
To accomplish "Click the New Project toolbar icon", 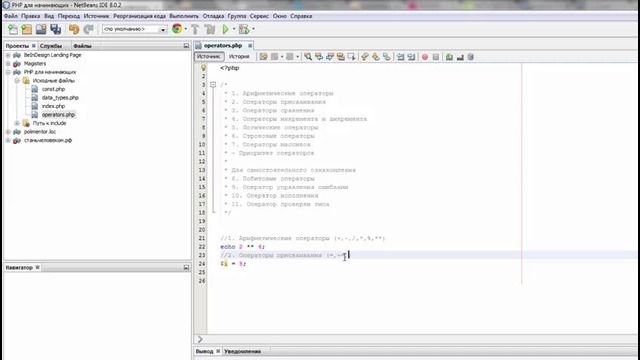I will [27, 29].
